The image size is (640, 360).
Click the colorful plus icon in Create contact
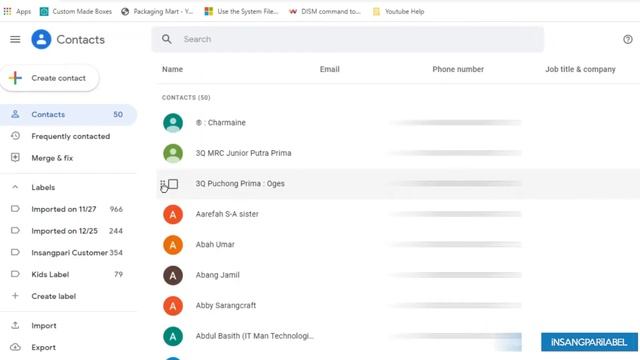(15, 78)
